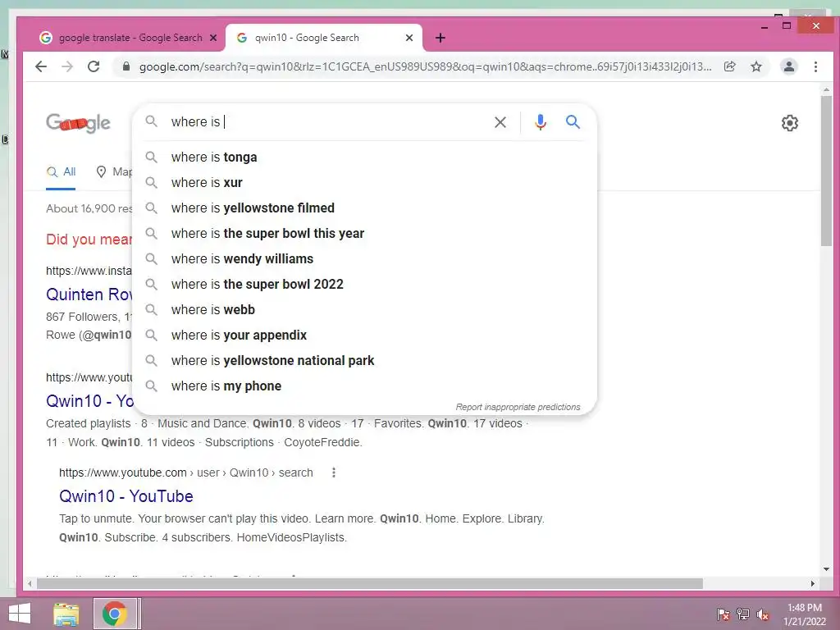840x630 pixels.
Task: Open Google quick settings gear
Action: 790,123
